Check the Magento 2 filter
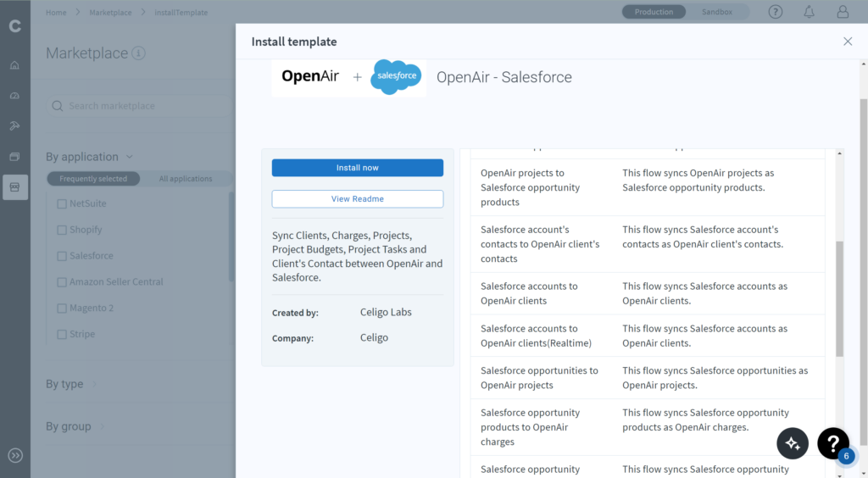 click(x=62, y=308)
